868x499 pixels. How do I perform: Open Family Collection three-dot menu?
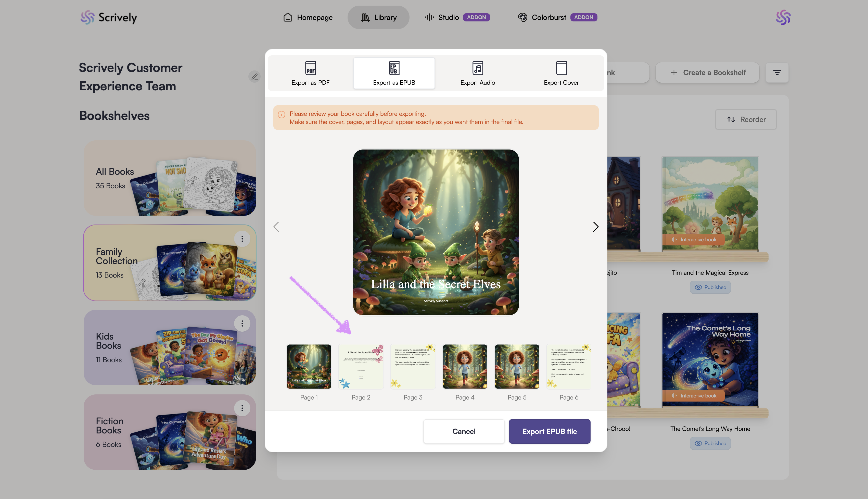click(x=242, y=239)
